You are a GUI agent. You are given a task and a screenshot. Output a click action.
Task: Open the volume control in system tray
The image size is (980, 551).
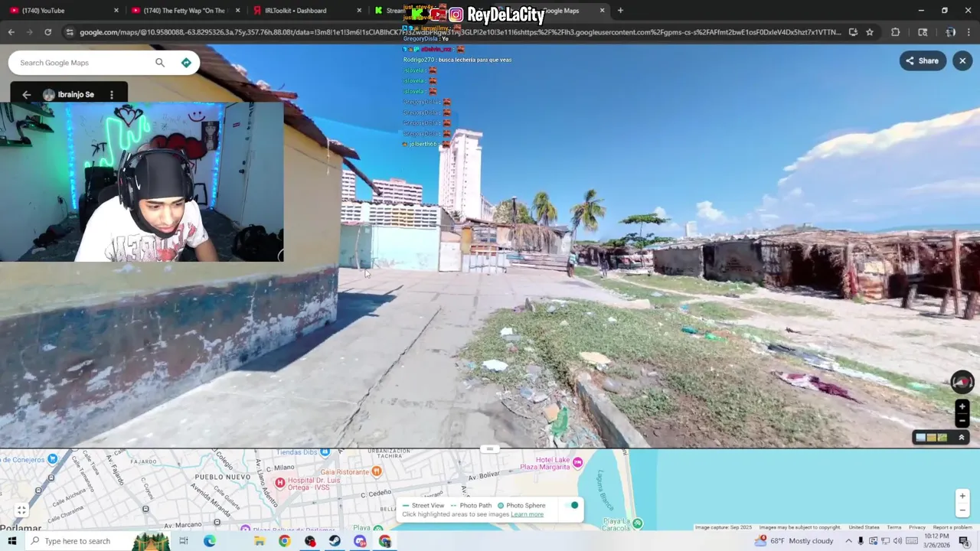click(x=897, y=541)
